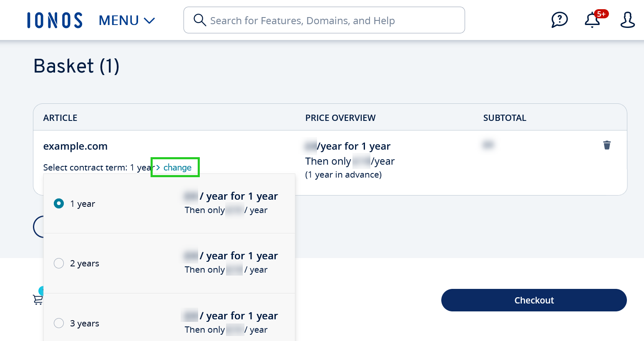
Task: Open the help chat bubble icon
Action: point(559,20)
